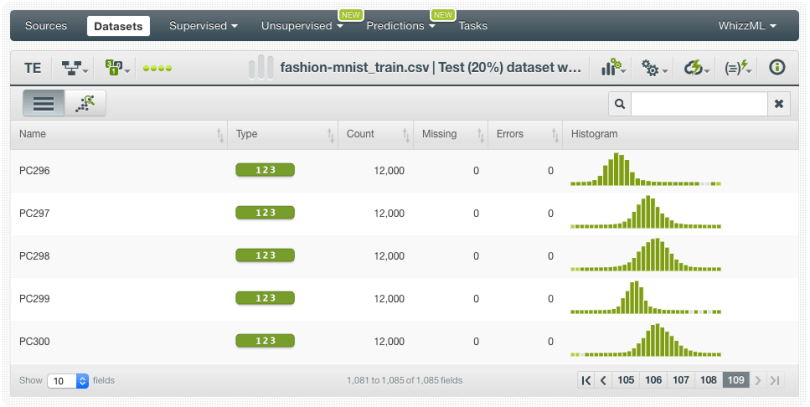This screenshot has width=810, height=407.
Task: Open the PC298 histogram
Action: (646, 255)
